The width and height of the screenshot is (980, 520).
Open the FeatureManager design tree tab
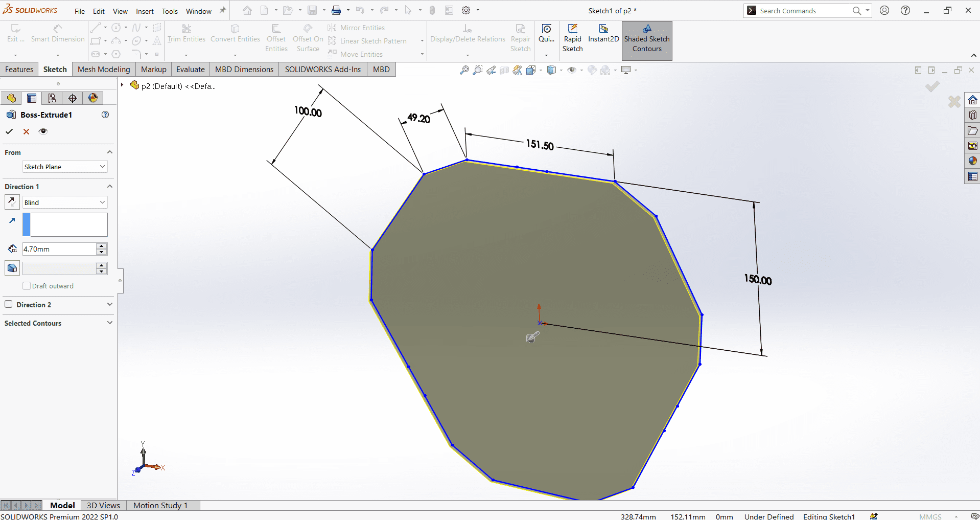pyautogui.click(x=11, y=98)
